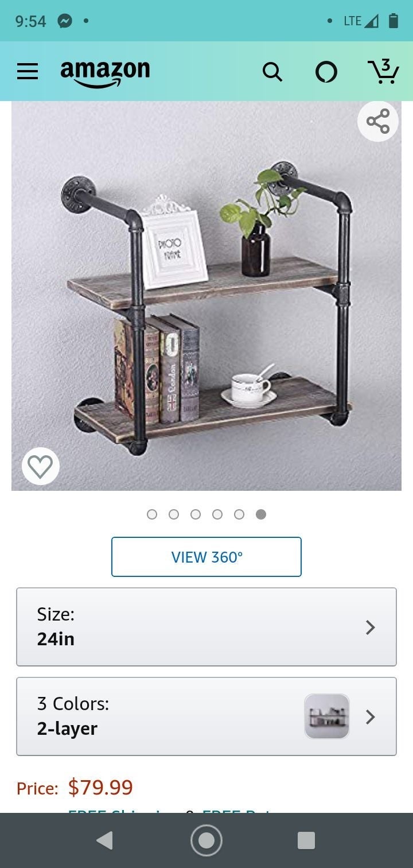Tap the chevron beside Size option
The width and height of the screenshot is (413, 868).
371,627
